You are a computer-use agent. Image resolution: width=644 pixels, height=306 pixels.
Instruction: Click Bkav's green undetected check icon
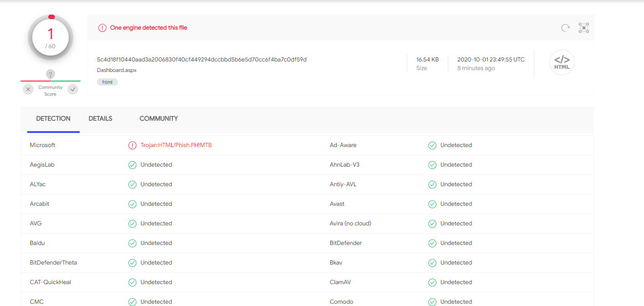[x=432, y=263]
